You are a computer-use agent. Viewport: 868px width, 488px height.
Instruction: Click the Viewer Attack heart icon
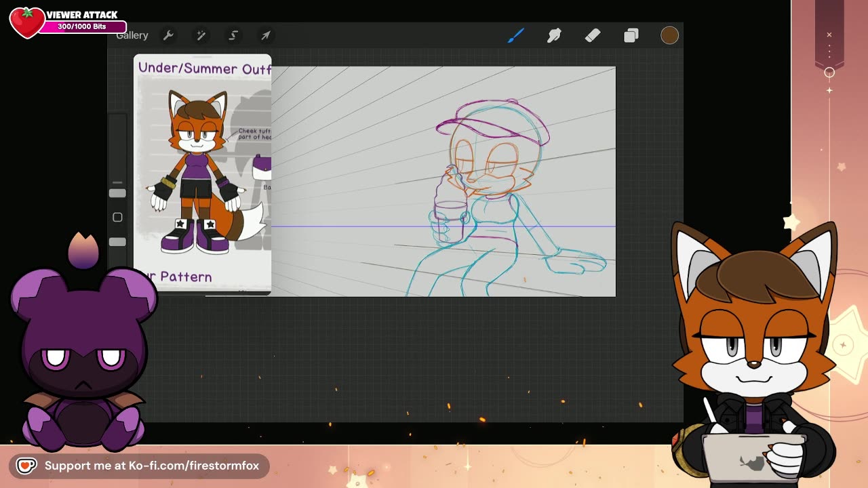click(27, 22)
